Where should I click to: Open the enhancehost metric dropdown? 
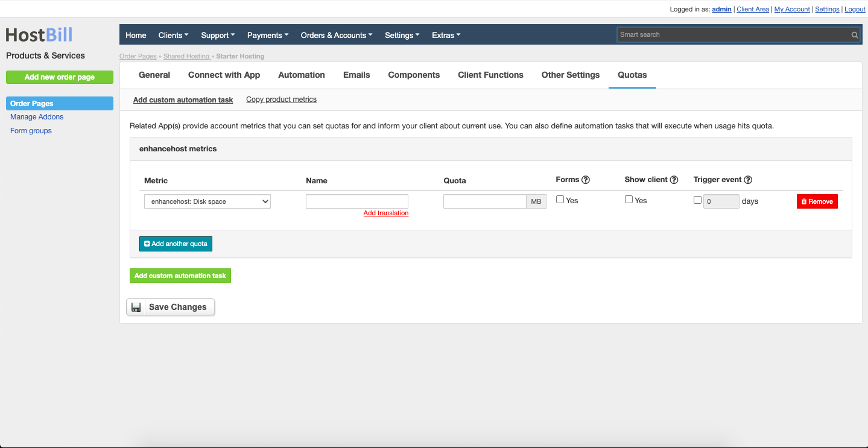[207, 201]
